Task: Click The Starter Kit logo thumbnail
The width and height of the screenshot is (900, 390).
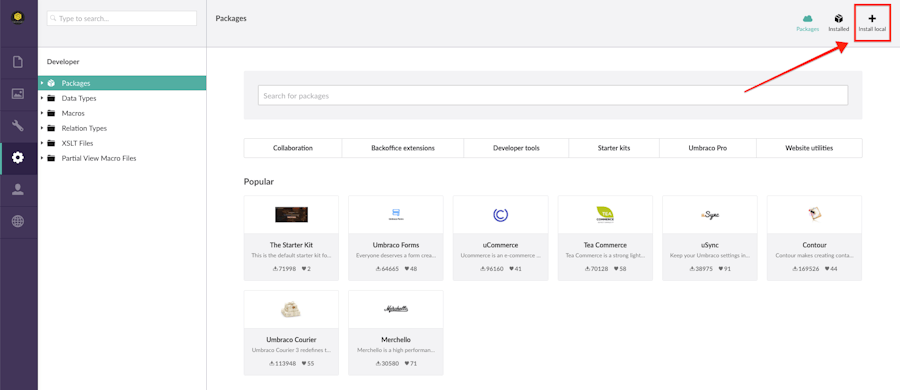Action: 291,215
